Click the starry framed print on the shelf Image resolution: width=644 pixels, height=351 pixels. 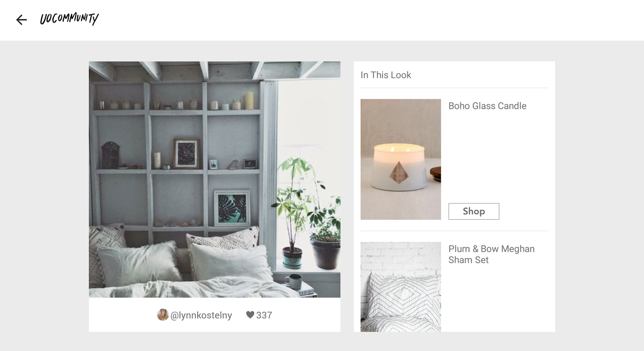pyautogui.click(x=186, y=154)
